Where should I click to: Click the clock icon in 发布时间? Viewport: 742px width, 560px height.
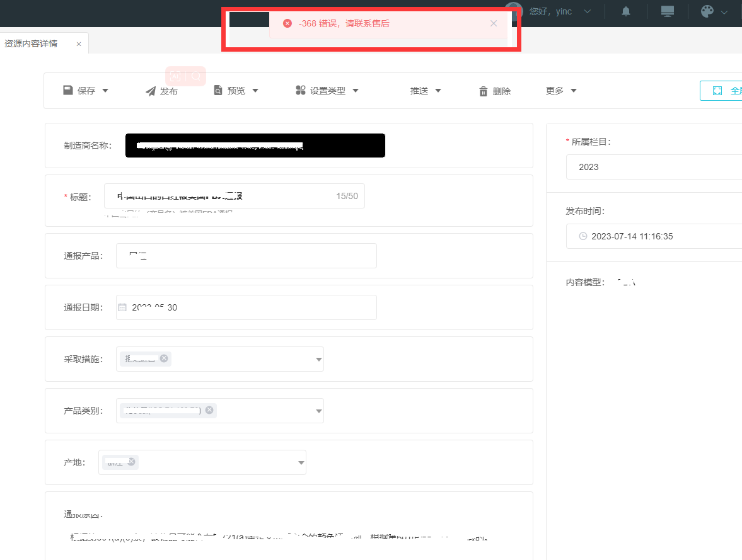(x=583, y=236)
